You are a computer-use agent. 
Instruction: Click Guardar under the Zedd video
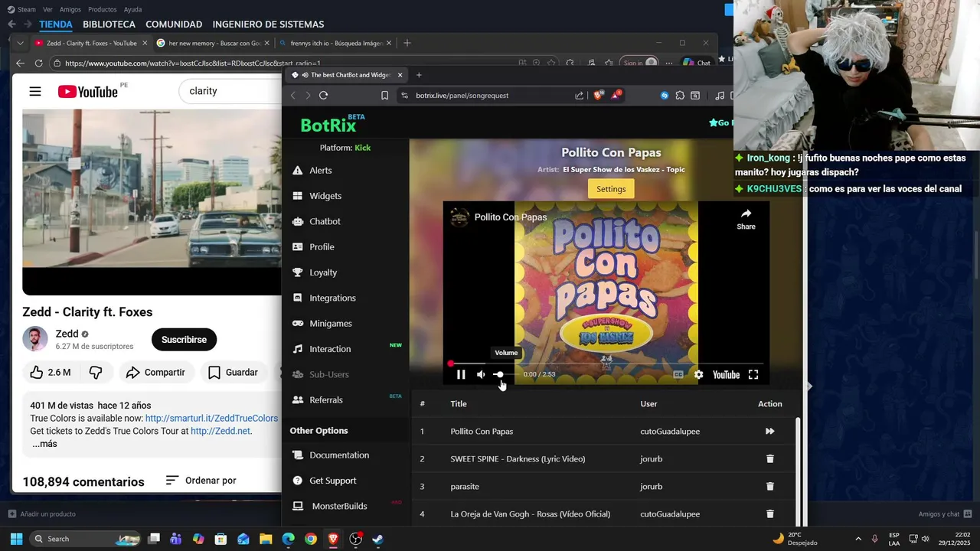pyautogui.click(x=233, y=373)
